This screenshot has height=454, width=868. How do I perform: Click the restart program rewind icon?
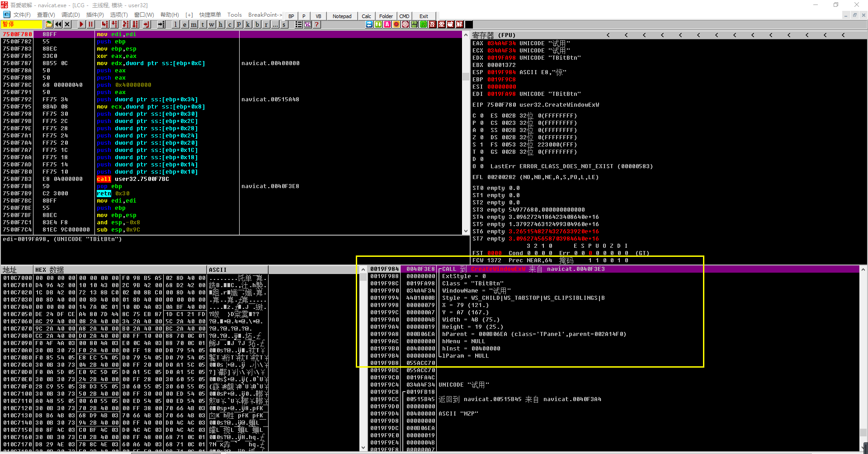tap(58, 24)
